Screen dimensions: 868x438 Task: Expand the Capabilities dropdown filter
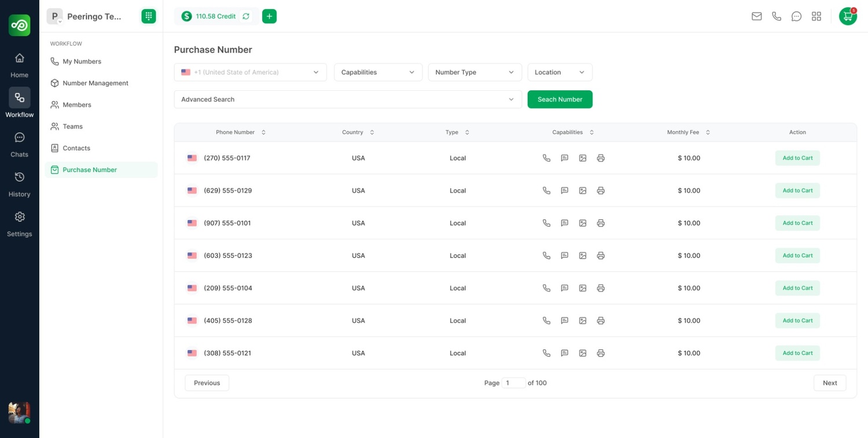pos(378,72)
